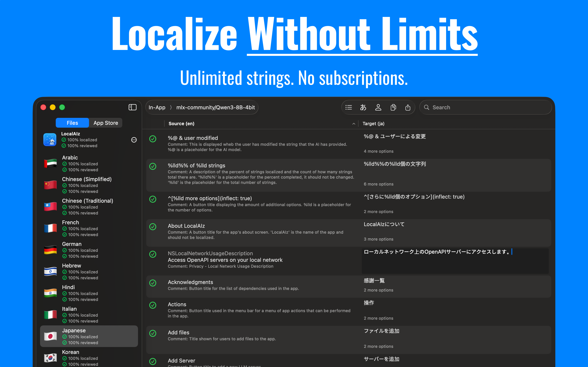Expand '6 more options' for %lld strings row

378,184
